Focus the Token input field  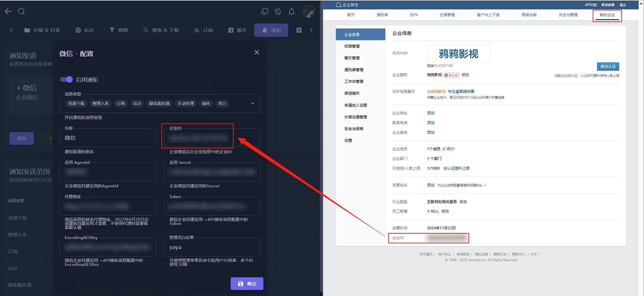pyautogui.click(x=212, y=206)
